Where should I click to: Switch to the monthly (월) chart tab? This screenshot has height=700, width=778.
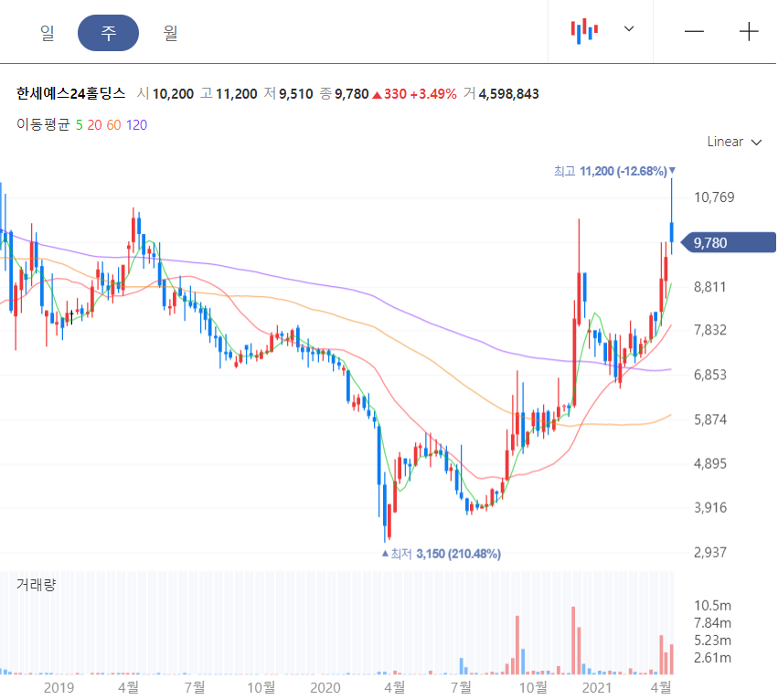pos(170,33)
